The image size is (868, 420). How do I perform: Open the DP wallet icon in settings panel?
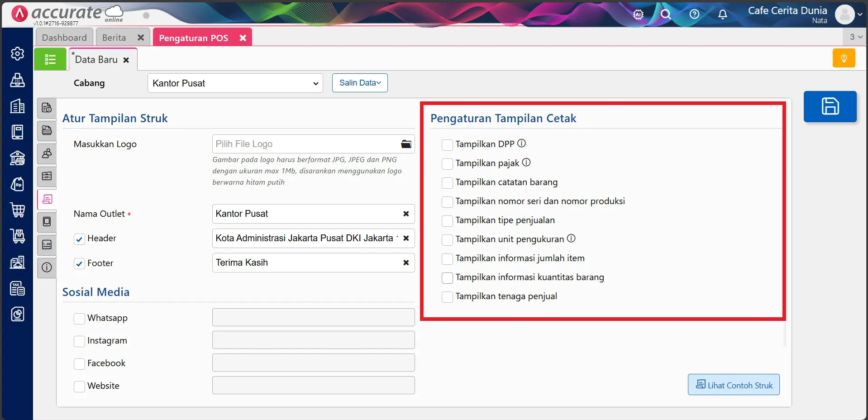click(47, 177)
